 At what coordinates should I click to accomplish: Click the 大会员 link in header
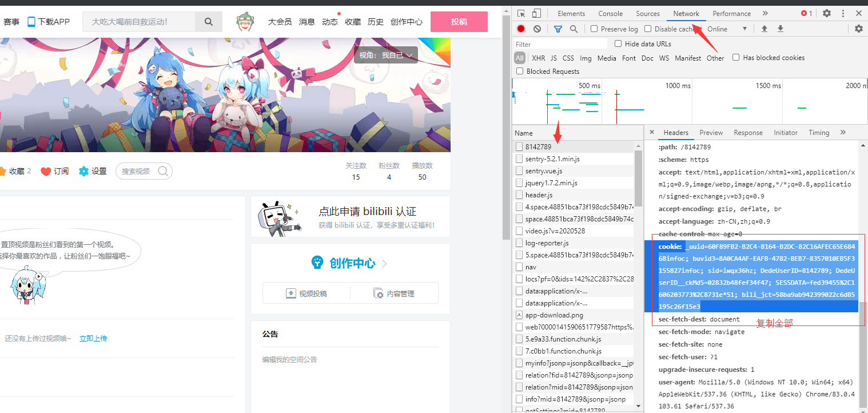coord(280,22)
